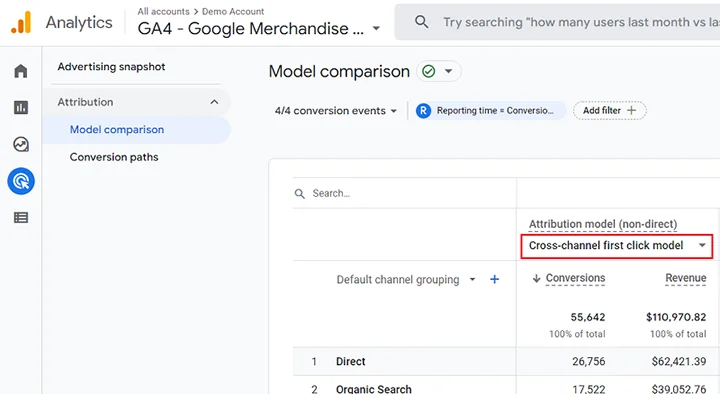
Task: Click the magnifier icon in top search bar
Action: point(421,22)
